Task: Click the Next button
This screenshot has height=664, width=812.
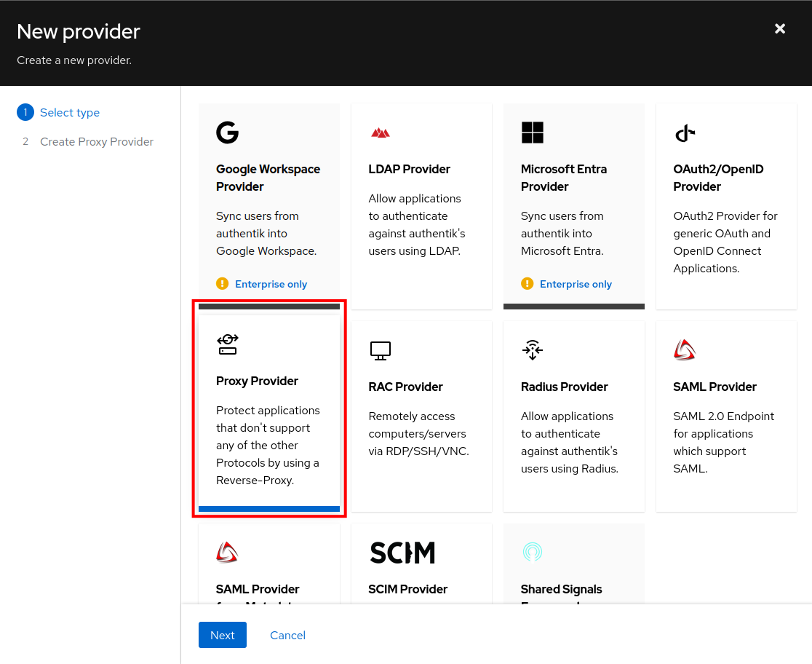Action: pyautogui.click(x=222, y=635)
